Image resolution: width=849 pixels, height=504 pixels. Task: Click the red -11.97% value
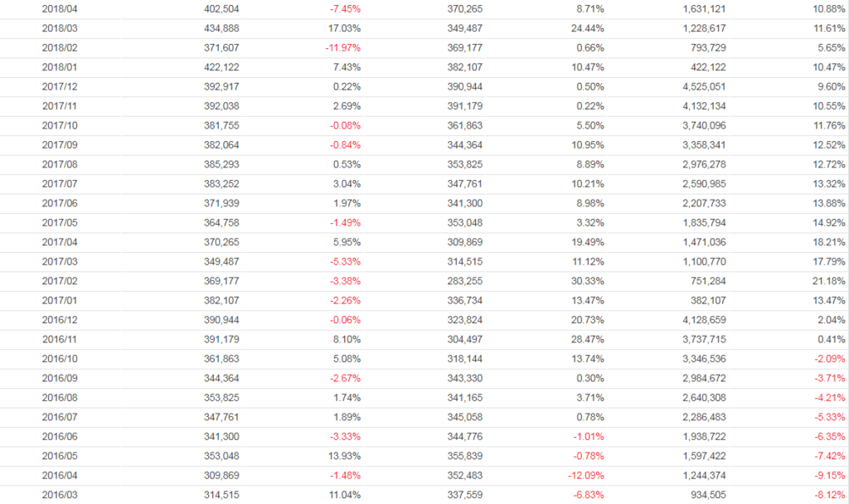tap(342, 48)
